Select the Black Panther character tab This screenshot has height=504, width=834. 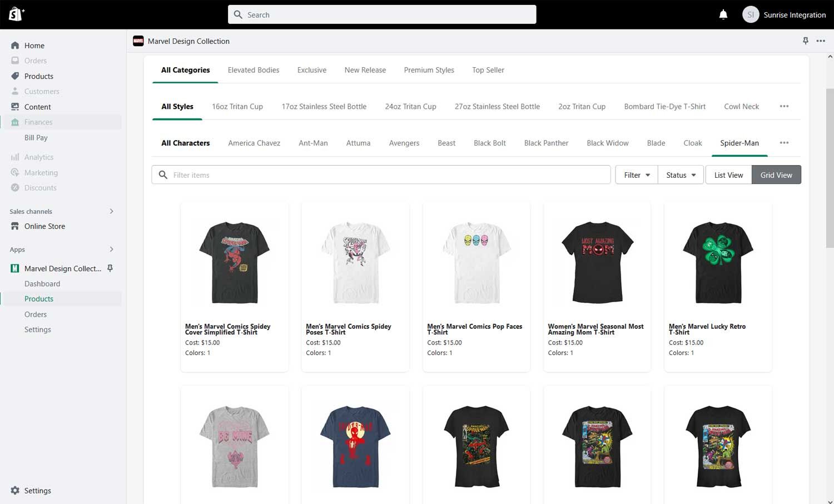[x=546, y=143]
